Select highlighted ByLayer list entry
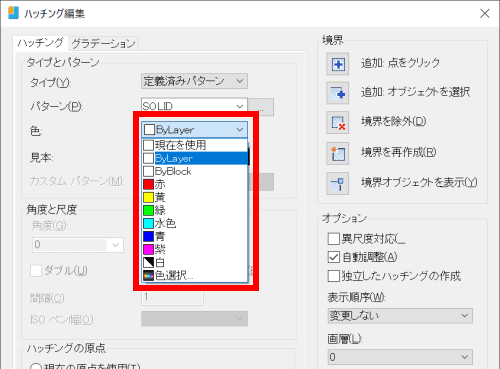The height and width of the screenshot is (369, 500). 195,158
